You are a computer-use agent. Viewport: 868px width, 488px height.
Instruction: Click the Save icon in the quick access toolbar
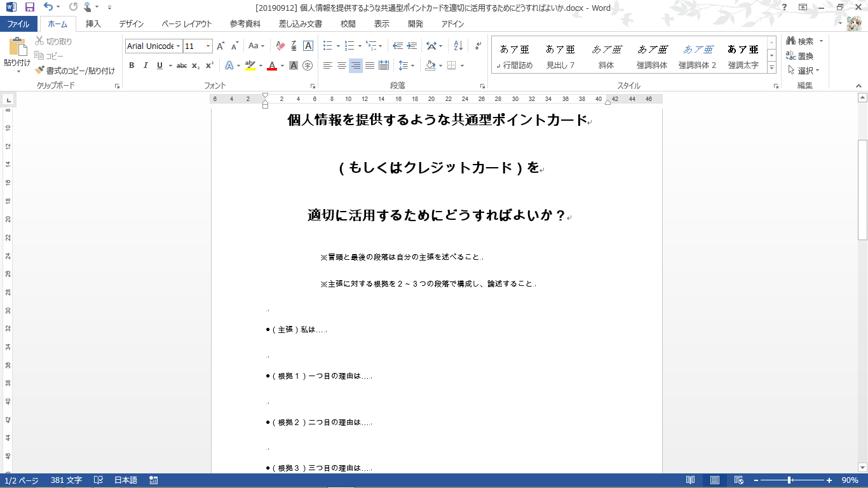coord(29,8)
